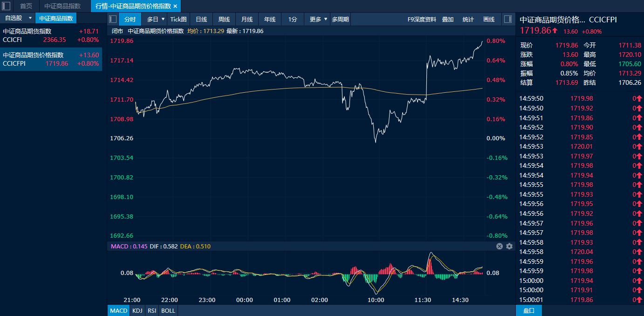The width and height of the screenshot is (644, 316).
Task: Click the 1706.26 baseline price label
Action: point(122,138)
